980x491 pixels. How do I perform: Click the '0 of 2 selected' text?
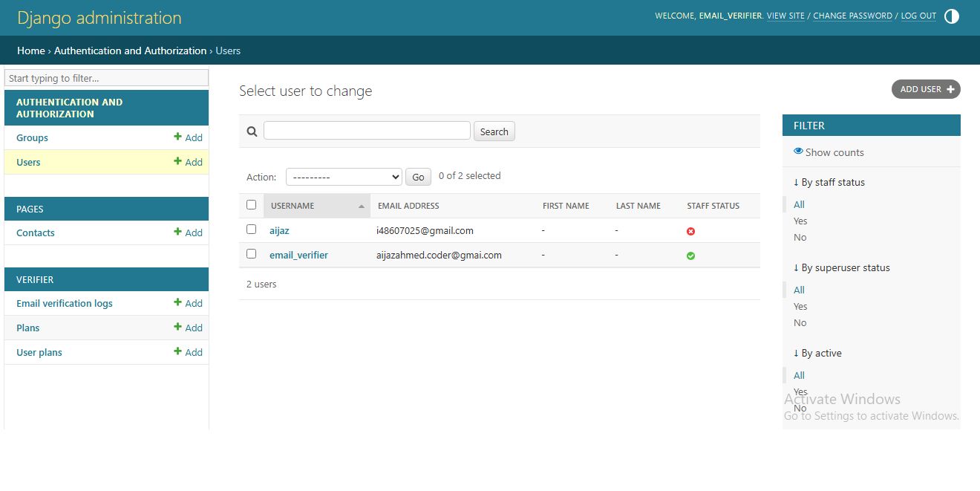pos(469,176)
